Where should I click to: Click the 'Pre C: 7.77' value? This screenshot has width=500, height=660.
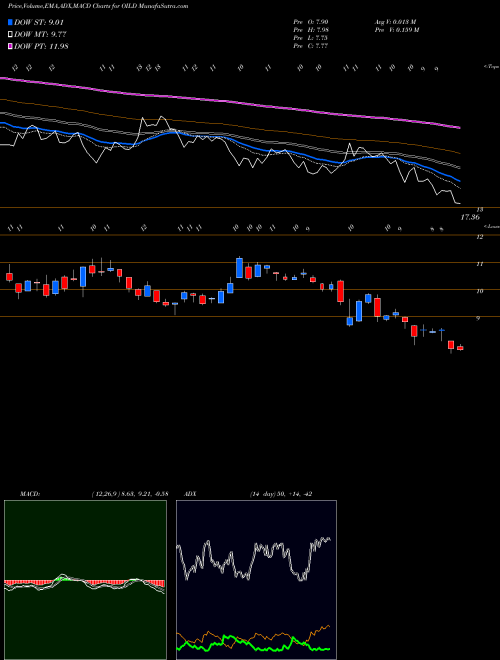(x=311, y=46)
